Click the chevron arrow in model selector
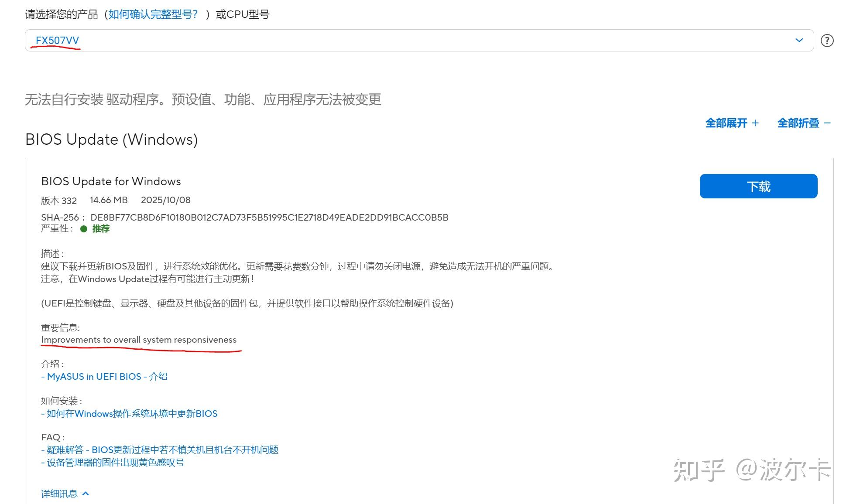853x504 pixels. coord(799,40)
